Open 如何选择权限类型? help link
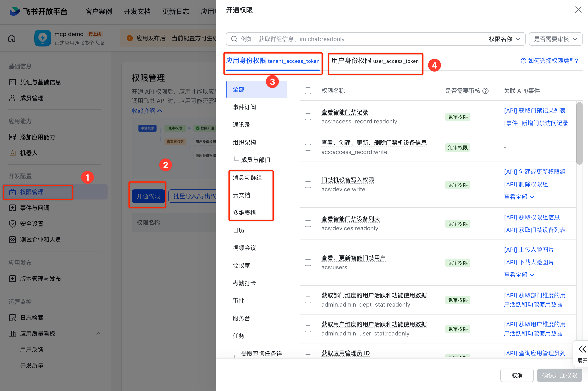Screen dimensions: 588x391 tap(549, 61)
